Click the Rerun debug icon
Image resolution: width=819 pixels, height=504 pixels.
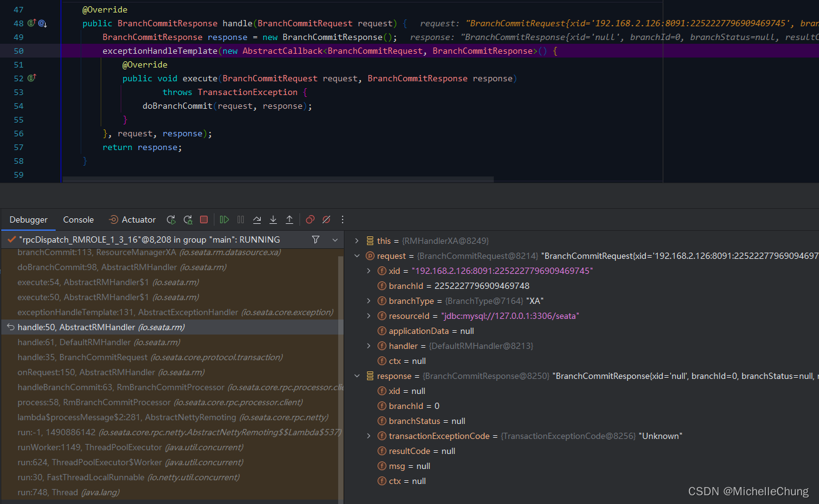[x=171, y=219]
